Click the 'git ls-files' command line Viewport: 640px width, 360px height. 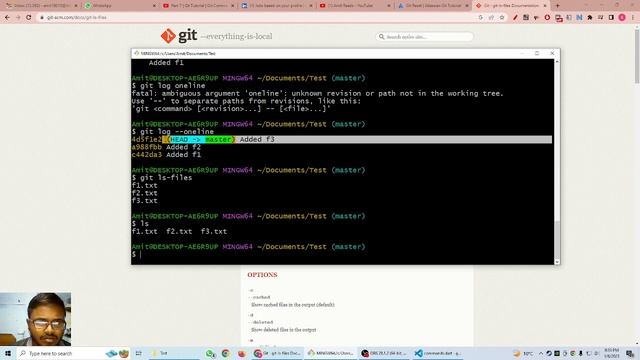point(162,178)
